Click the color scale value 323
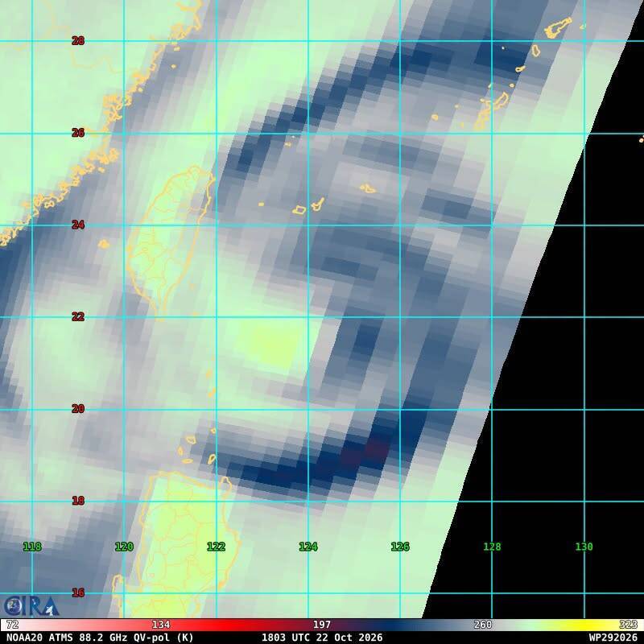The height and width of the screenshot is (644, 644). click(629, 625)
